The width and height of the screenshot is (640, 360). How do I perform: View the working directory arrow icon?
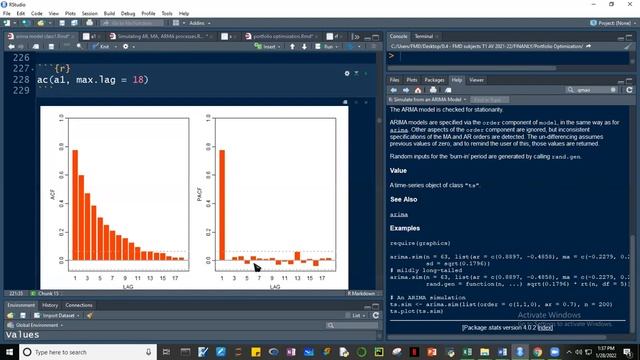click(588, 47)
